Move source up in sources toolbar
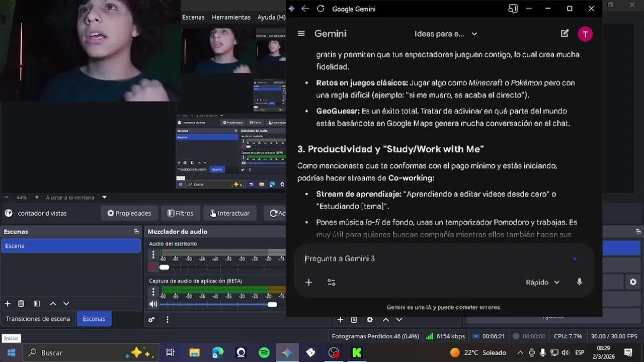 pos(386,320)
